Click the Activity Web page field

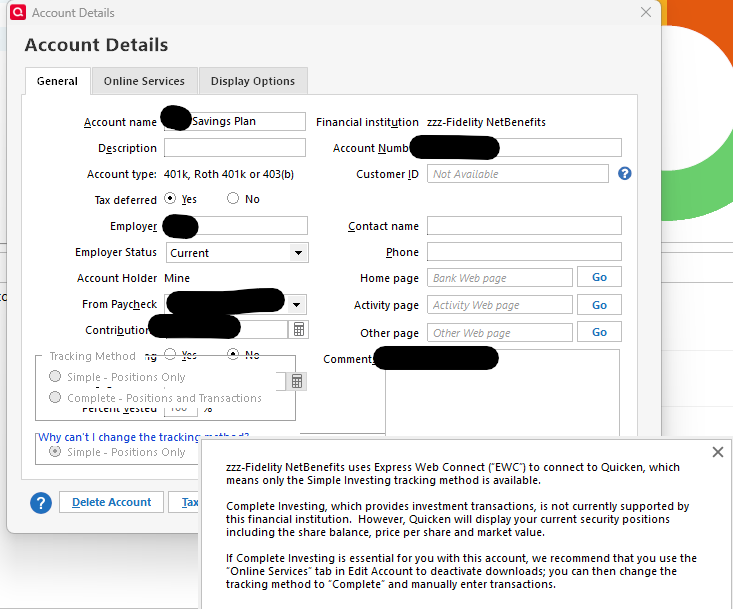pos(500,305)
